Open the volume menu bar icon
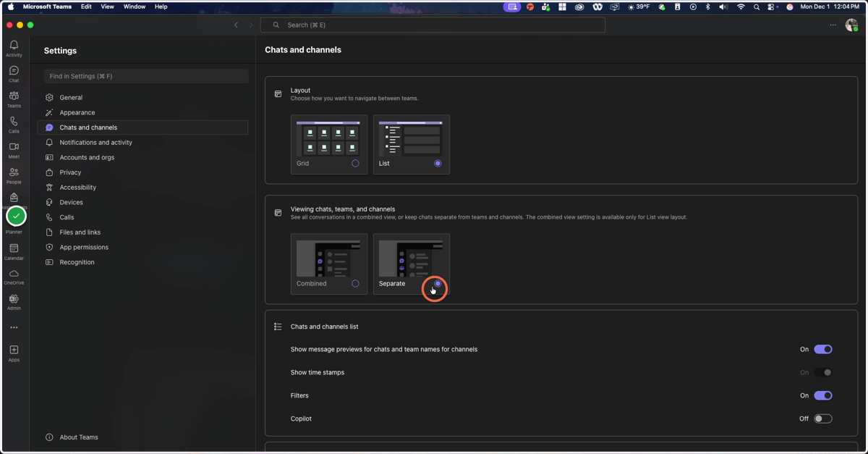This screenshot has width=868, height=454. click(724, 7)
